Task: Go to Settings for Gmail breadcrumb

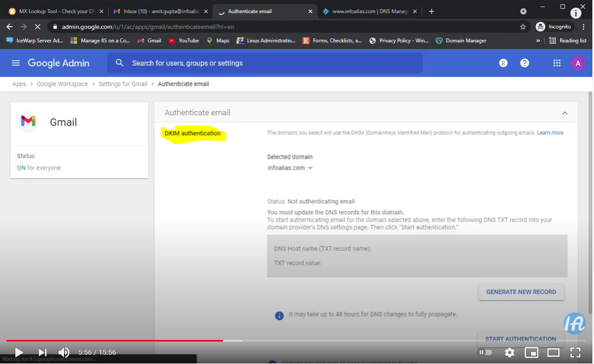Action: [123, 84]
